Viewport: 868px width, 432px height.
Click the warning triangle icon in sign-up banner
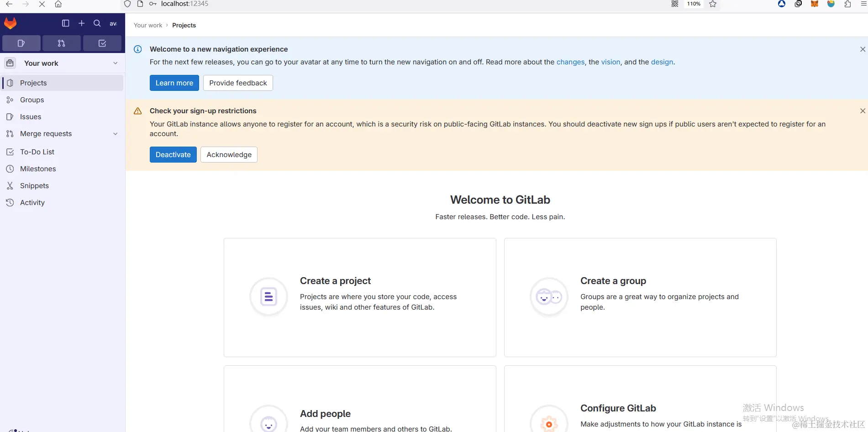pyautogui.click(x=137, y=111)
